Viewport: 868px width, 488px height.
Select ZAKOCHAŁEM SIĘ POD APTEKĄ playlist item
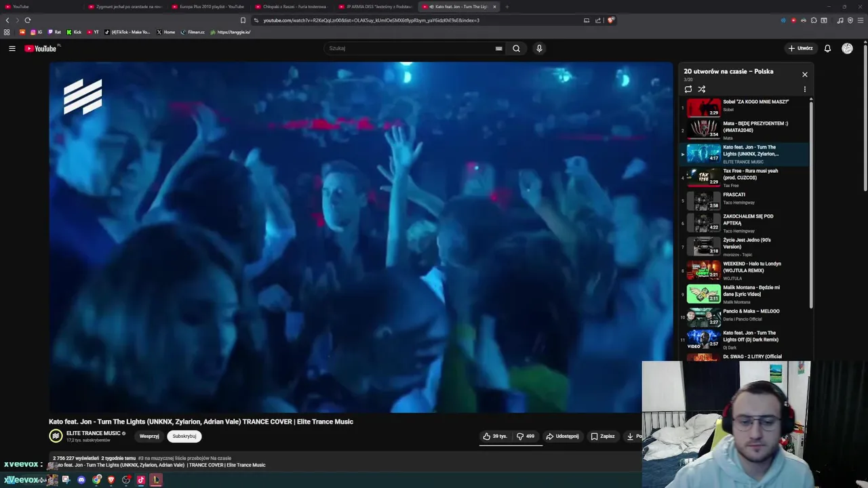[x=745, y=224]
